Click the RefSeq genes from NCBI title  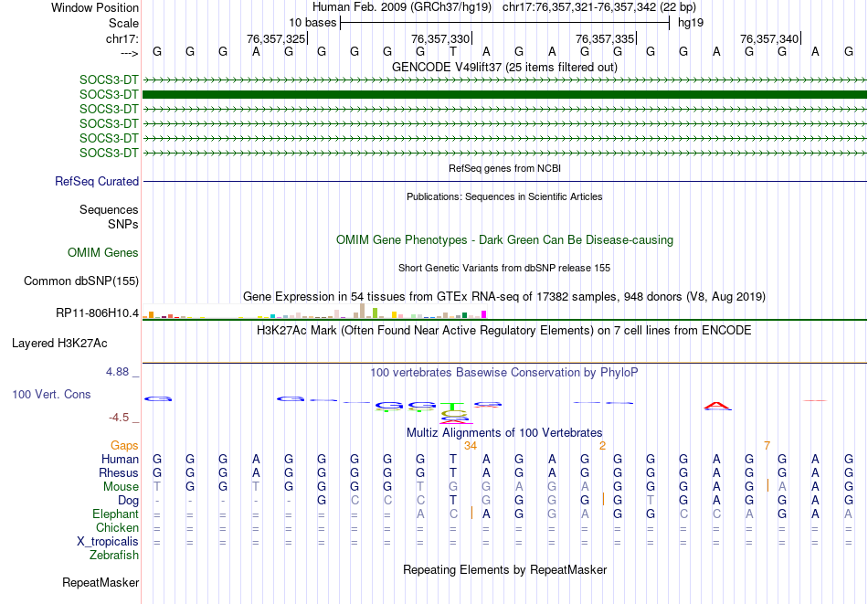pos(504,168)
